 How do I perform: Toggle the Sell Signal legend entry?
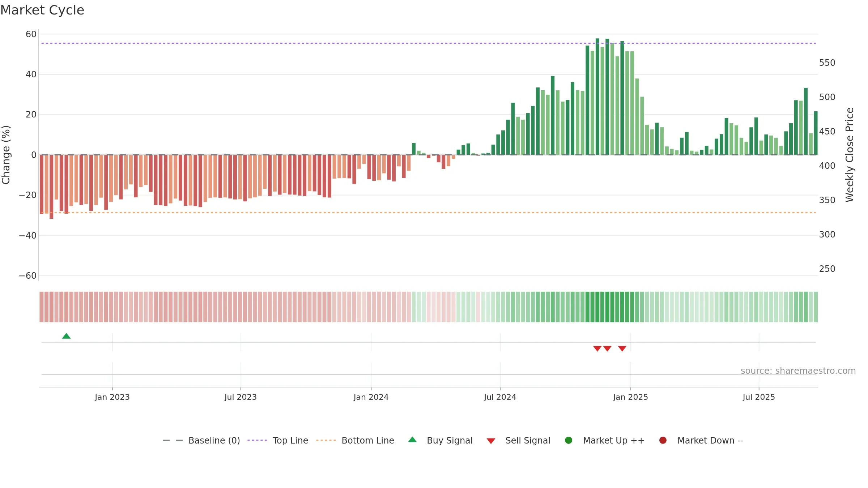point(518,440)
